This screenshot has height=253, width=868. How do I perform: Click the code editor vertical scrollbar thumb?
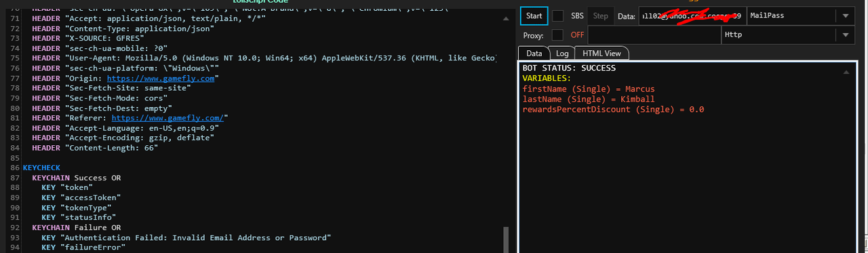(x=505, y=240)
